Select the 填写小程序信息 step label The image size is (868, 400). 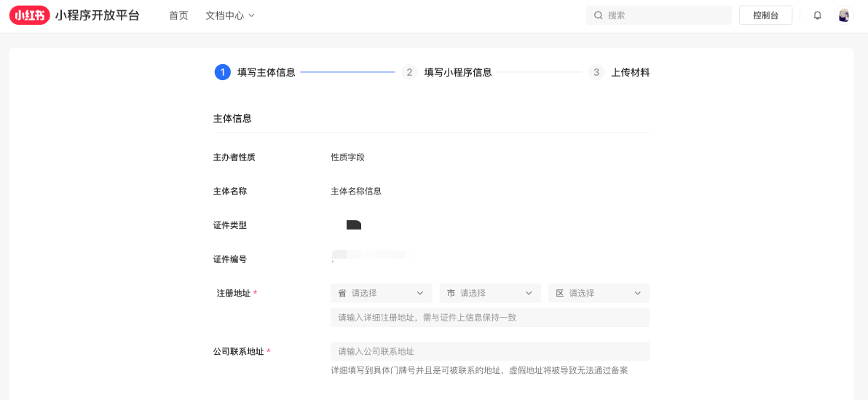(x=458, y=72)
